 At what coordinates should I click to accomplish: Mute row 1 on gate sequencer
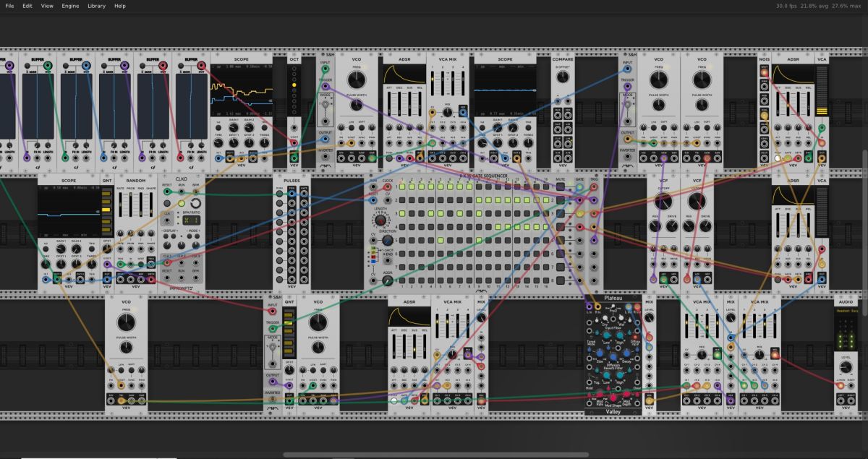561,186
